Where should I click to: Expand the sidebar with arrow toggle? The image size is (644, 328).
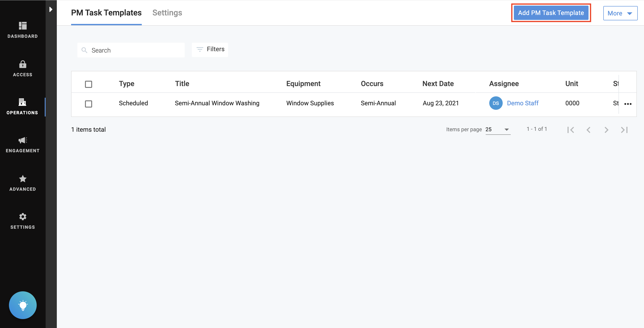(51, 9)
